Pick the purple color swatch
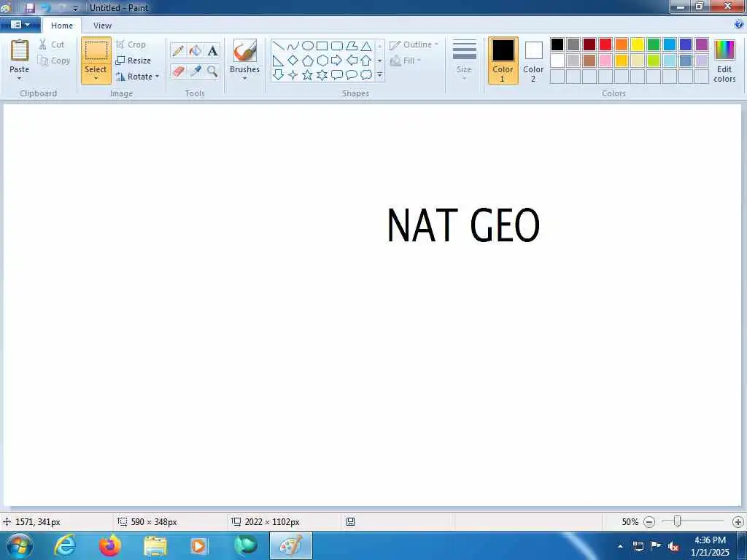Screen dimensions: 747x560 pos(702,44)
